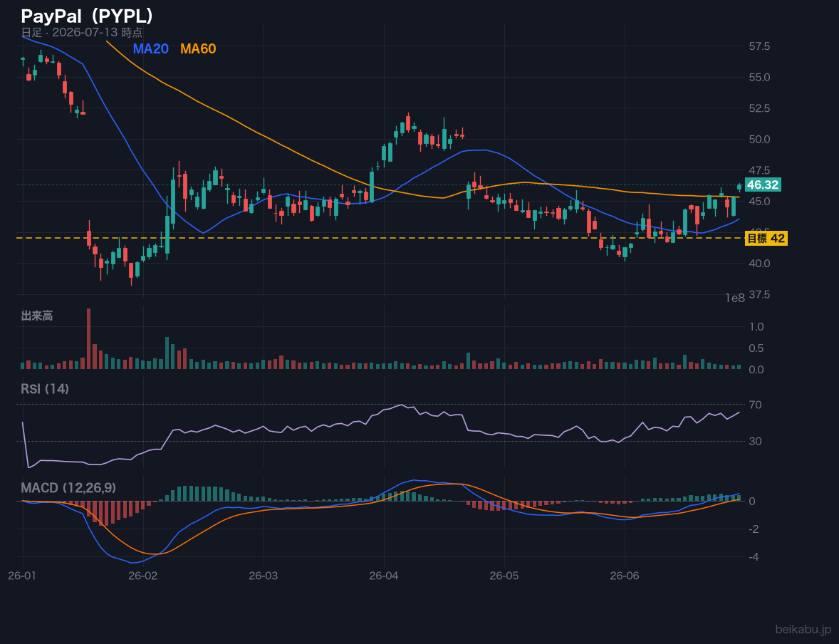Click the tallest red volume bar
Screen dimensions: 839x644
(x=89, y=338)
